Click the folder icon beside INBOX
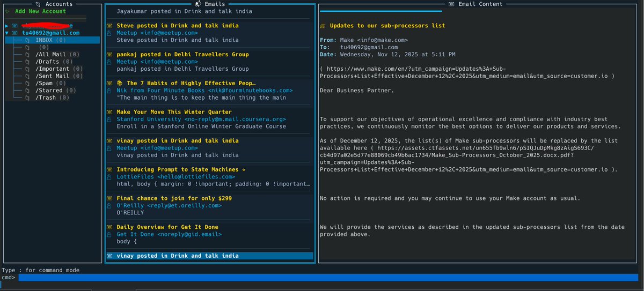Viewport: 644px width, 291px height. (27, 40)
